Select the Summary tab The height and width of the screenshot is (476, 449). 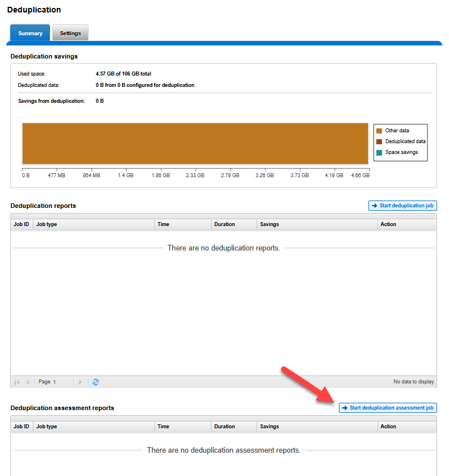coord(30,34)
